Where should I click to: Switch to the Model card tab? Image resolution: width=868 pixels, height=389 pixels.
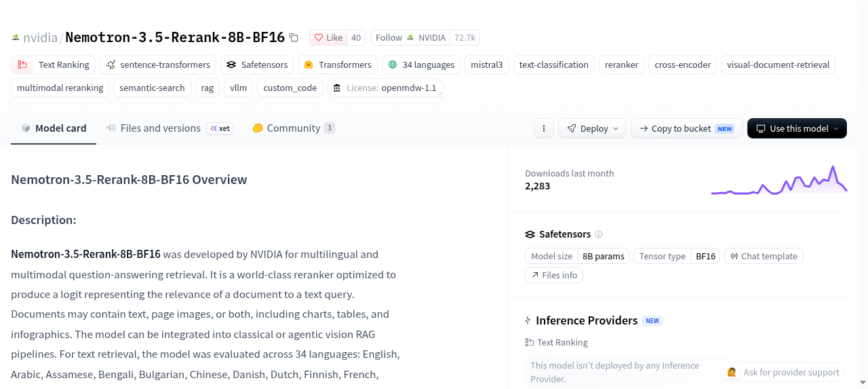54,128
